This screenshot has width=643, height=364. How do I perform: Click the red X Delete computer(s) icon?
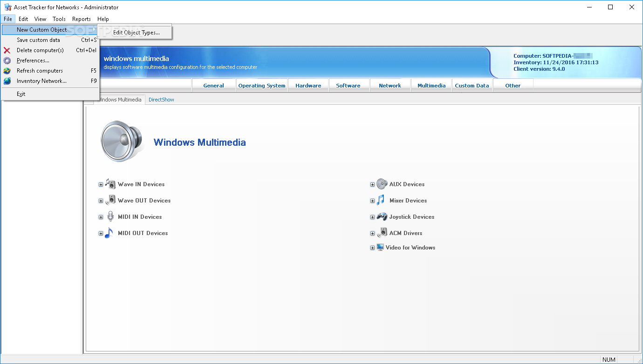(x=7, y=50)
